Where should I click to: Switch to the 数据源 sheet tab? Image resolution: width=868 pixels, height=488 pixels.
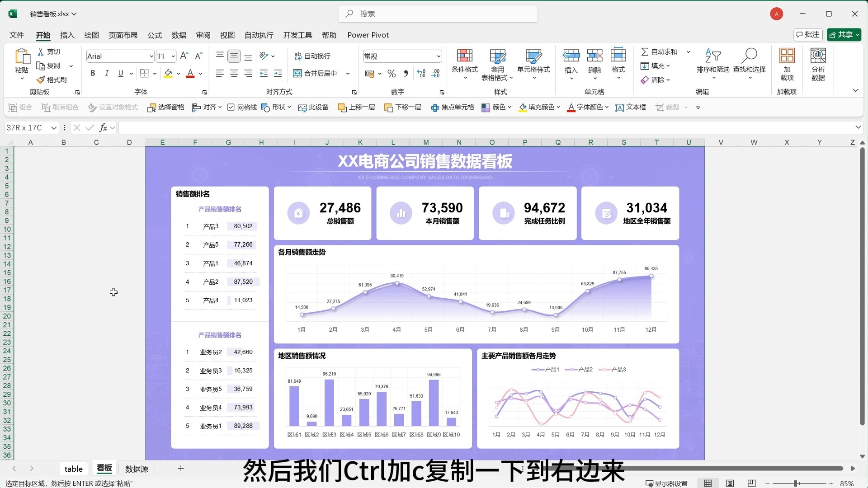click(x=137, y=469)
